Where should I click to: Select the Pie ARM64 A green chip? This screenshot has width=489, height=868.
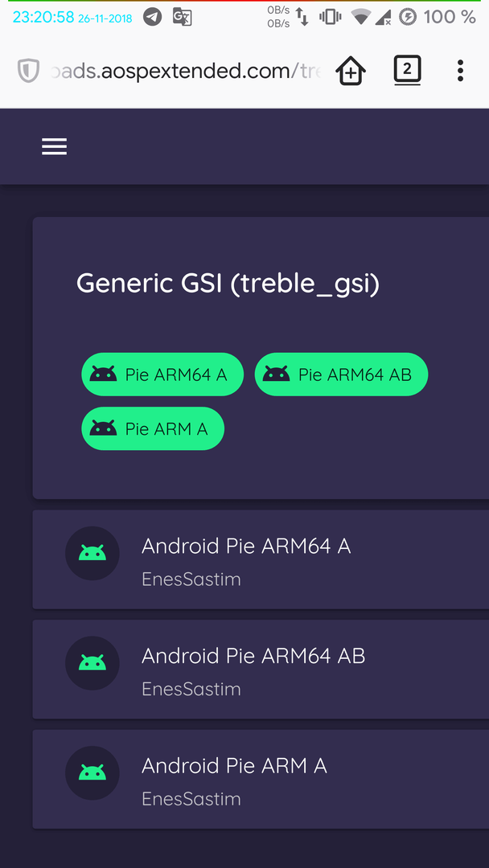click(162, 375)
